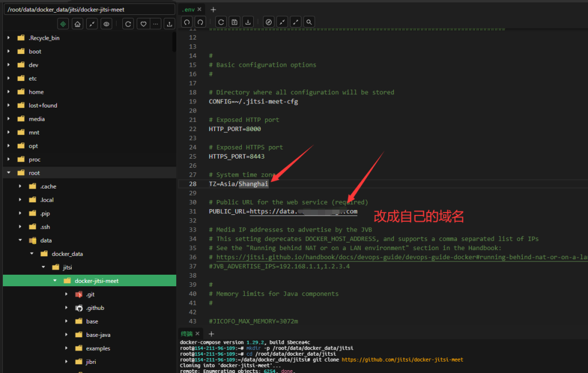Go to home directory via house icon
Viewport: 588px width, 373px height.
coord(78,24)
